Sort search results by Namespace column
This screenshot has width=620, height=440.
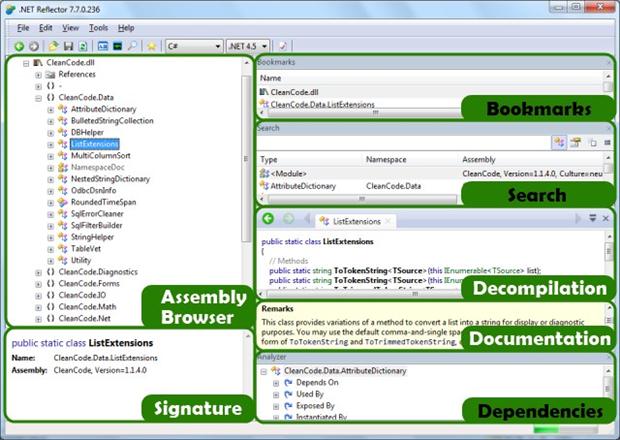pyautogui.click(x=410, y=159)
